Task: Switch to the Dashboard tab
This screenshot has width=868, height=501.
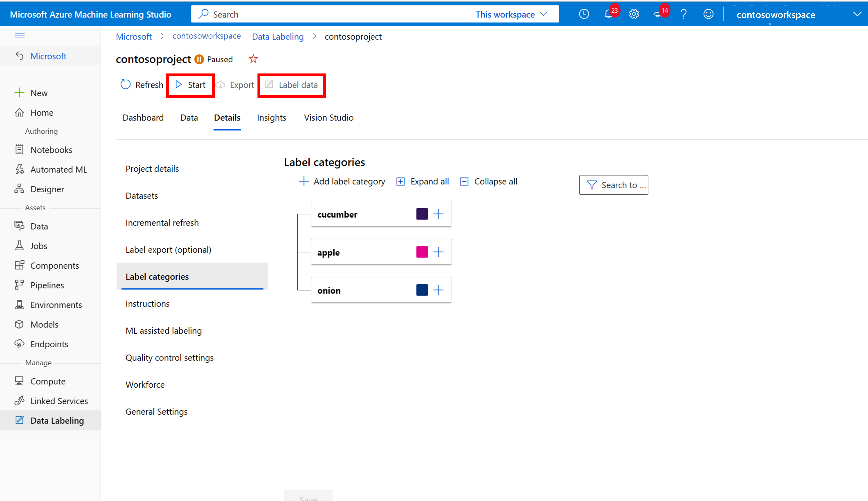Action: pos(143,117)
